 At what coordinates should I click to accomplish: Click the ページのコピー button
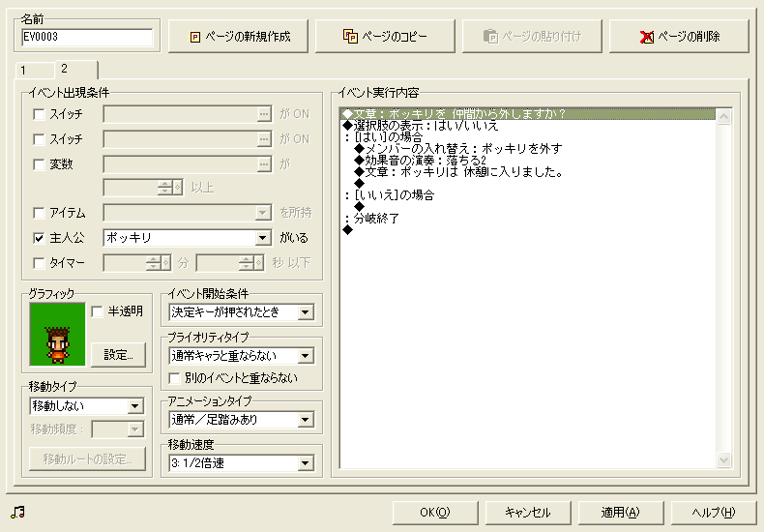point(385,36)
